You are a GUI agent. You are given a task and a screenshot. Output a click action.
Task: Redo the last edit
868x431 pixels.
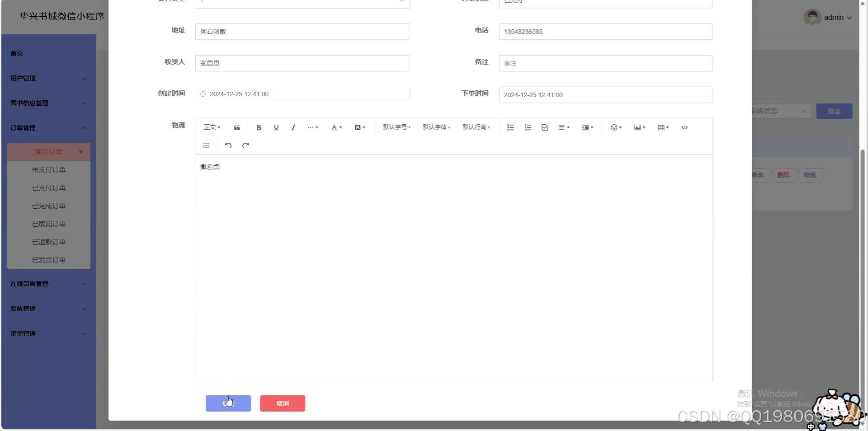245,145
